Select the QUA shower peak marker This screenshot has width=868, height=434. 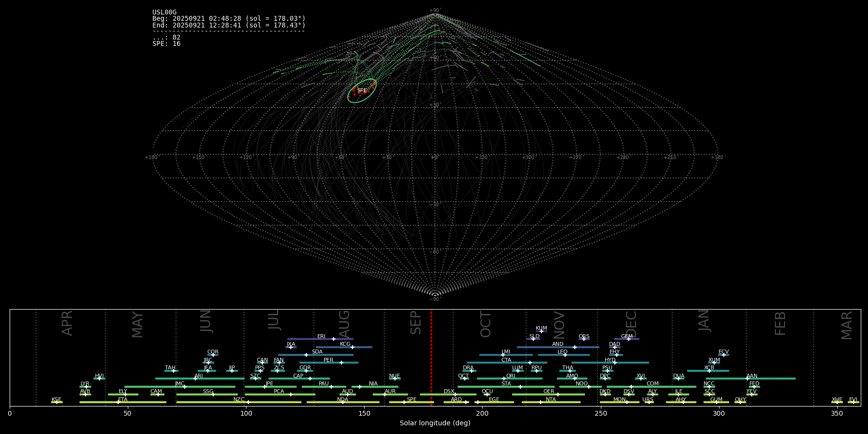[678, 379]
